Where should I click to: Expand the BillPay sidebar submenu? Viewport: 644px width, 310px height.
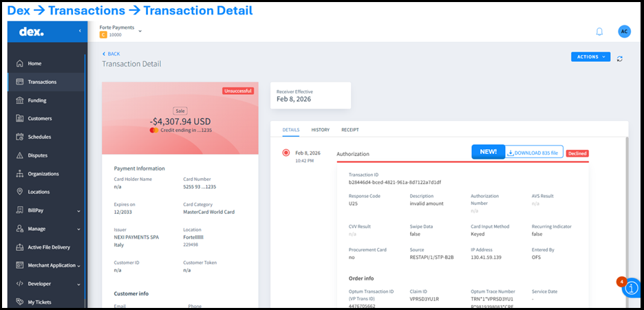[78, 210]
